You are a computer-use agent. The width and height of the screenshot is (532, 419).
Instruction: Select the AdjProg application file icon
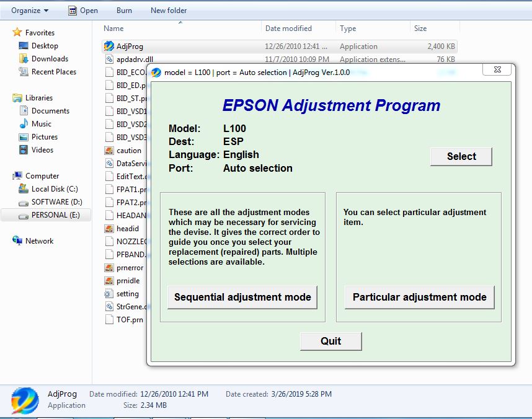[x=109, y=46]
